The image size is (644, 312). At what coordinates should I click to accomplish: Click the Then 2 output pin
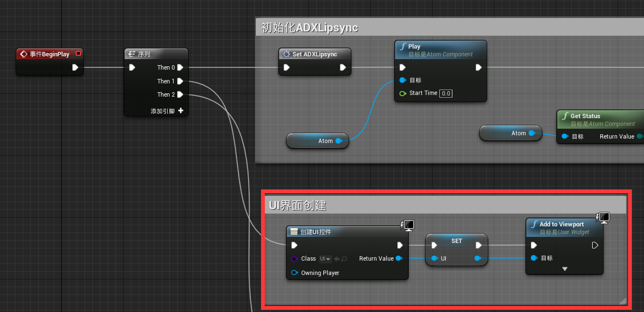click(x=180, y=94)
